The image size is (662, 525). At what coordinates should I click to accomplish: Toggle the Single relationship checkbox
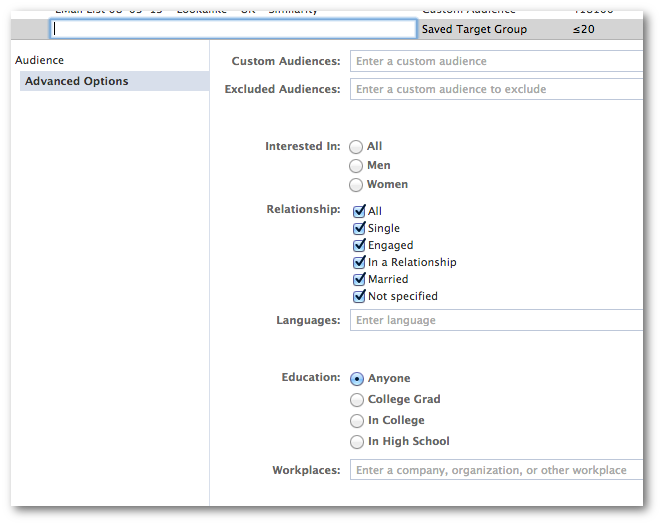coord(359,228)
